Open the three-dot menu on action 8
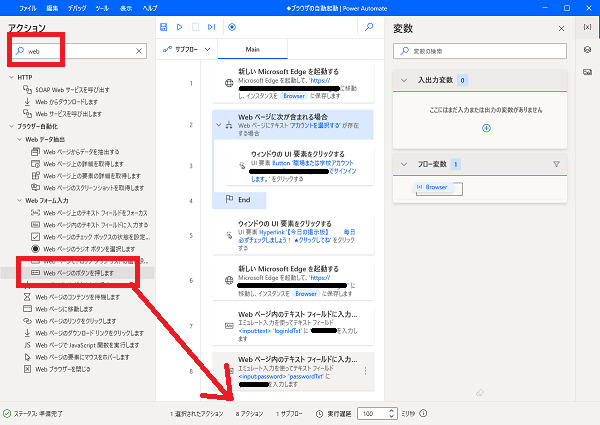Screen dimensions: 600x425 pyautogui.click(x=365, y=371)
